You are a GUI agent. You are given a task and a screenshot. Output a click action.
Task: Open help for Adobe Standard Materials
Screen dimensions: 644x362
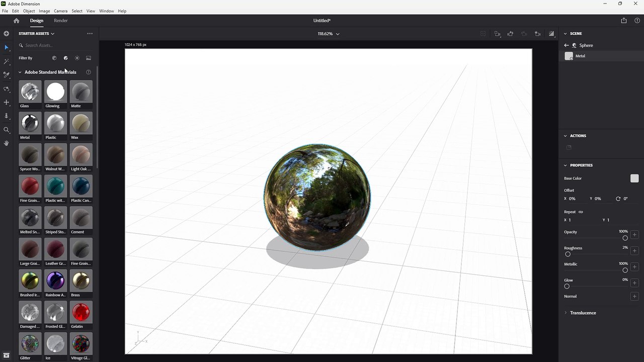coord(89,72)
